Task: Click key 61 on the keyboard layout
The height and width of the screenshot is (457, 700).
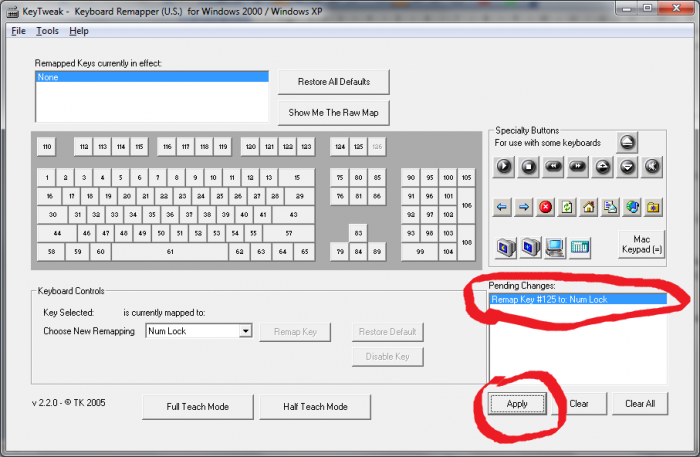Action: (x=170, y=252)
